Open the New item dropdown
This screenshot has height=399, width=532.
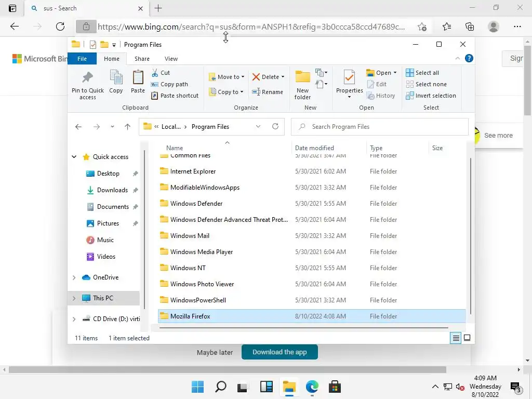pyautogui.click(x=321, y=72)
